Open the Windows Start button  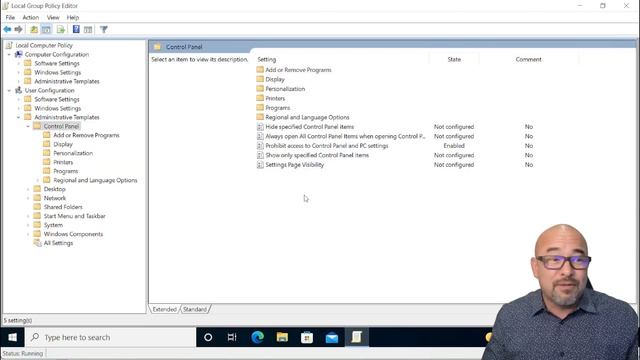[13, 337]
